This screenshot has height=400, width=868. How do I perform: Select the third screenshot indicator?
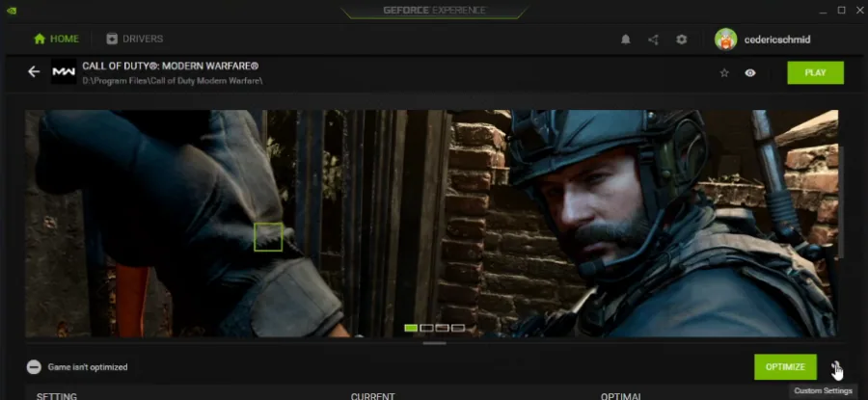(x=443, y=328)
